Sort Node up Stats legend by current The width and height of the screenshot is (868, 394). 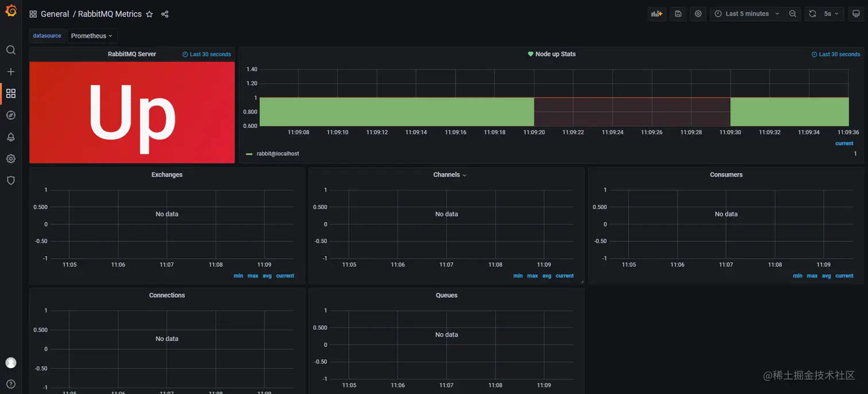[844, 143]
